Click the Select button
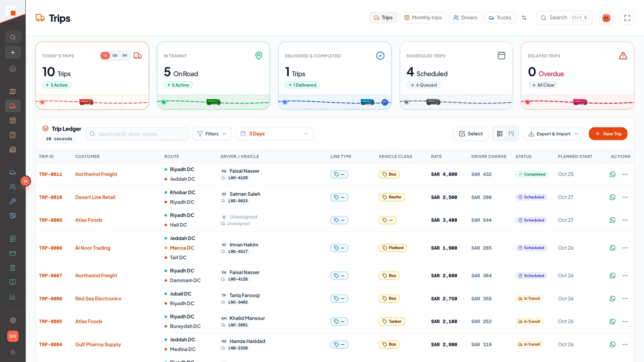Screen dimensions: 644x362 click(x=471, y=134)
